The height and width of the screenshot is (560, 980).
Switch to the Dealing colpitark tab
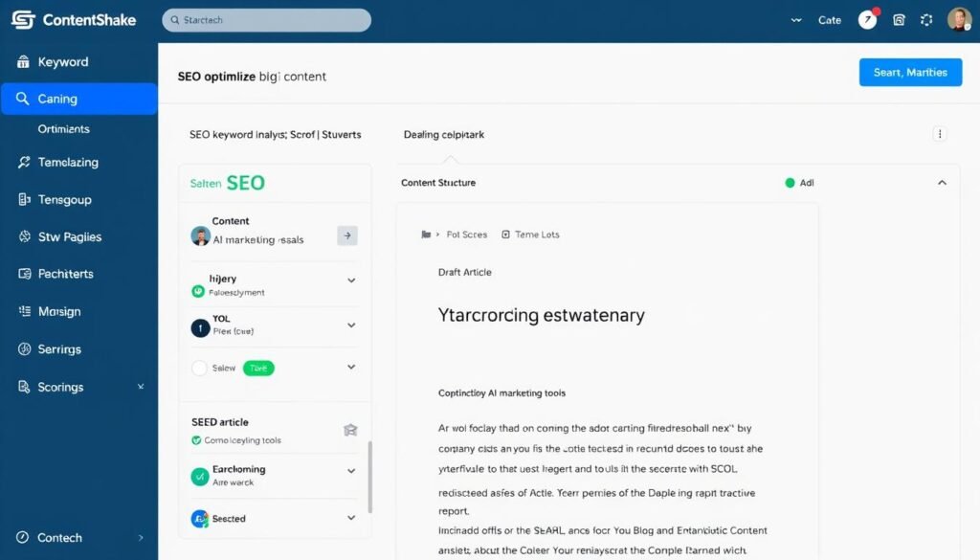pos(442,134)
